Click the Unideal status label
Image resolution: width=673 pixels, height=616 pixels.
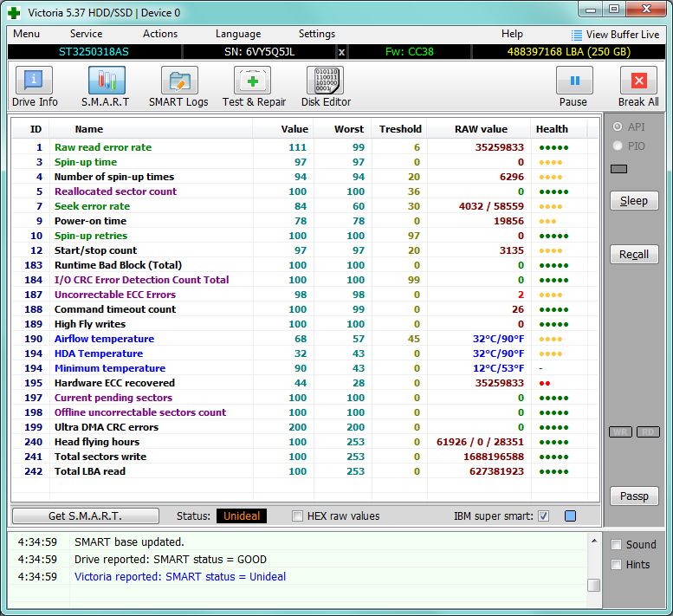242,516
